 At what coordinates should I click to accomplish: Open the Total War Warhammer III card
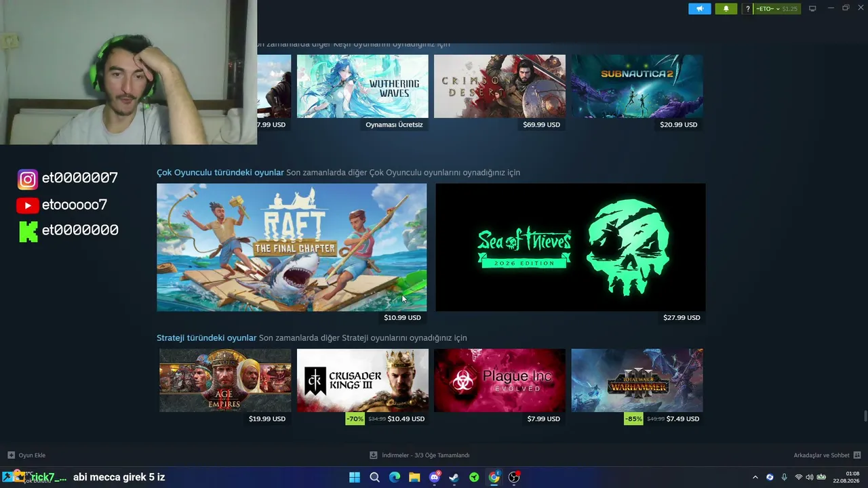click(637, 380)
